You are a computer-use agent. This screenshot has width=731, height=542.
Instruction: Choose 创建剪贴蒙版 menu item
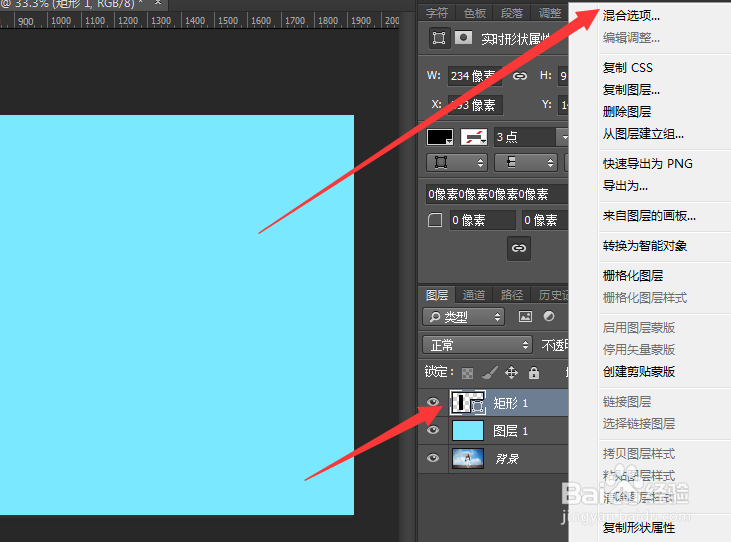tap(639, 371)
